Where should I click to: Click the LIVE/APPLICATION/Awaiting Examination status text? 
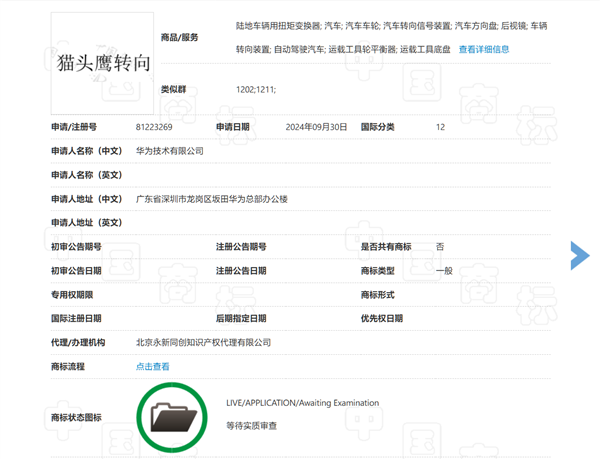coord(303,402)
